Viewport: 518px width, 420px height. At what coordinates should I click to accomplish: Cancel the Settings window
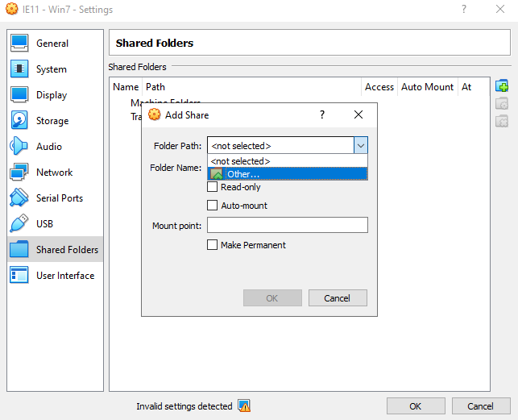click(481, 405)
